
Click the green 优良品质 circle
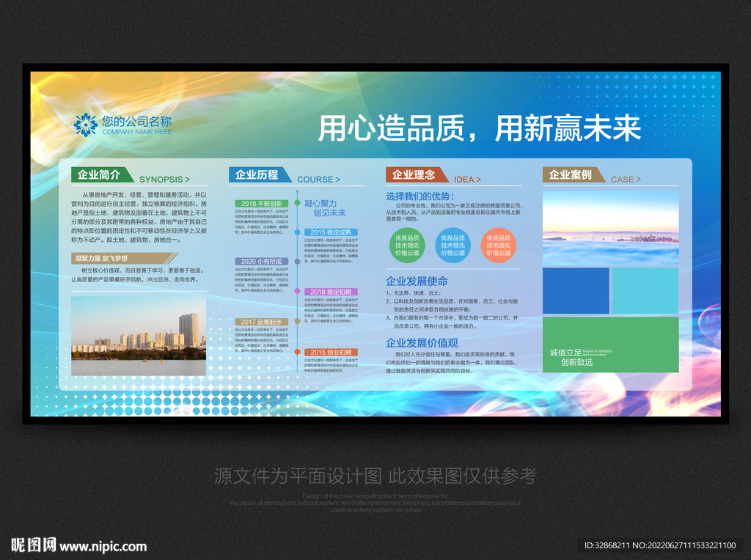click(x=407, y=246)
